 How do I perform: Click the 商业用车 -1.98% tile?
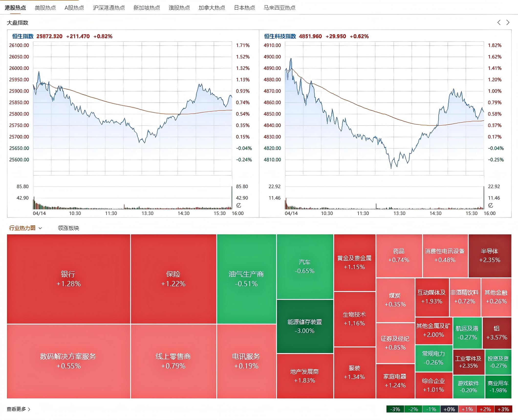[x=498, y=387]
